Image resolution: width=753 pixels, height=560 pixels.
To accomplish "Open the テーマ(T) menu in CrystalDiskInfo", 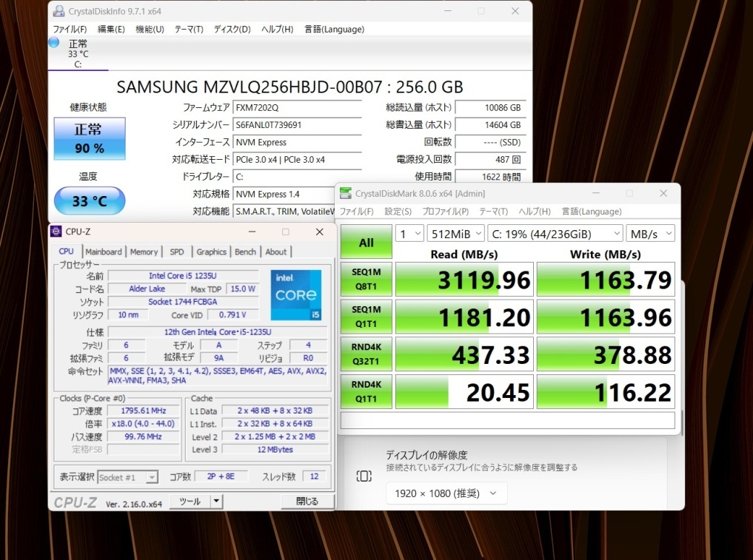I will [189, 30].
